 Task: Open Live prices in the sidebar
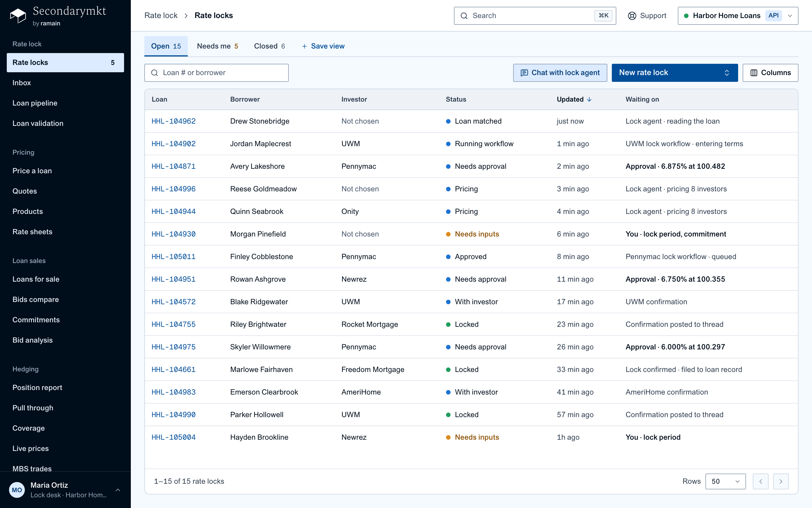(65, 448)
